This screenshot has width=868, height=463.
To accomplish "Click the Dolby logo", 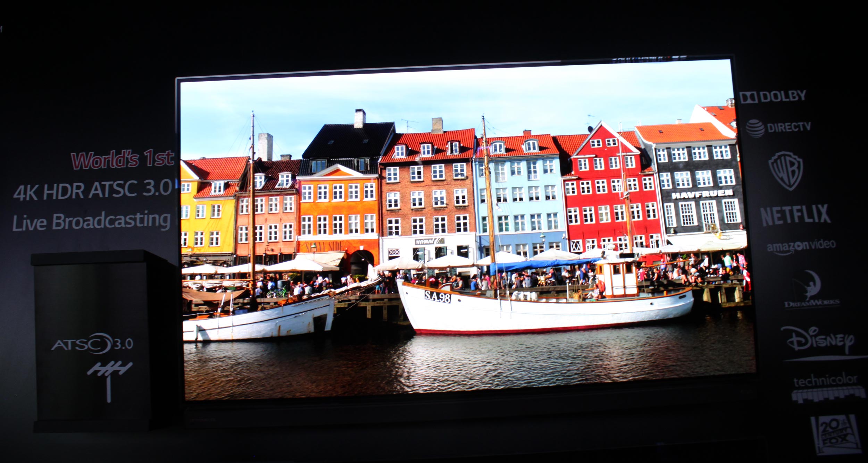I will (x=773, y=97).
